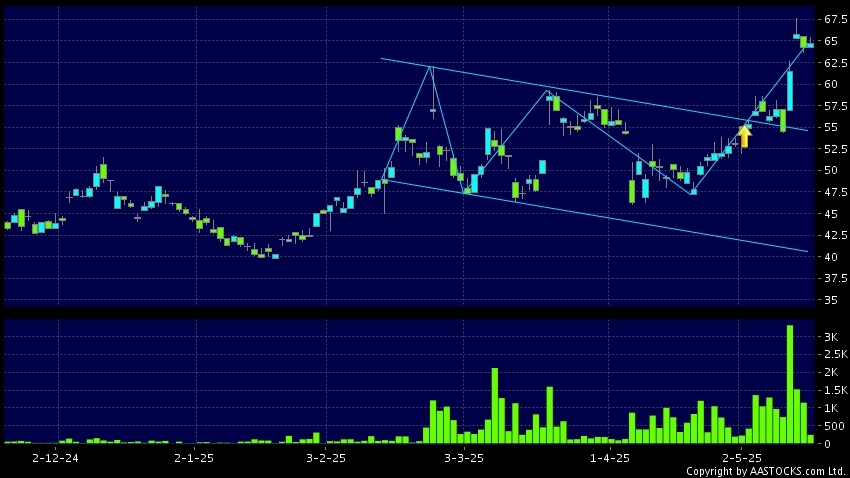Click the 2K volume axis label
The image size is (850, 478).
pos(831,372)
